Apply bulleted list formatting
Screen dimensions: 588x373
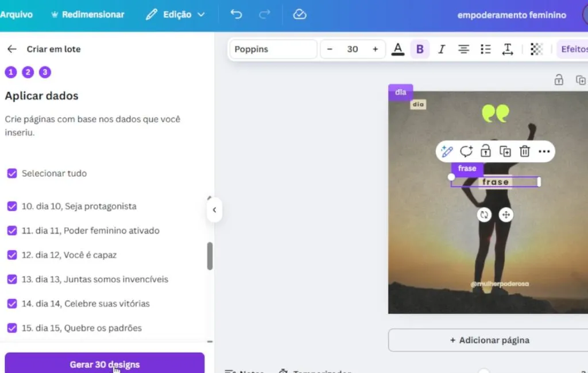486,49
